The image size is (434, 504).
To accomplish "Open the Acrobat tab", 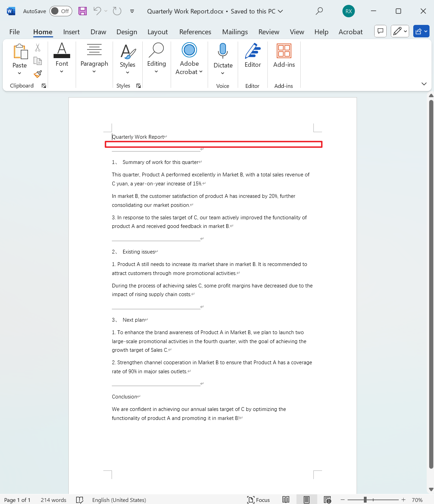I will click(350, 32).
